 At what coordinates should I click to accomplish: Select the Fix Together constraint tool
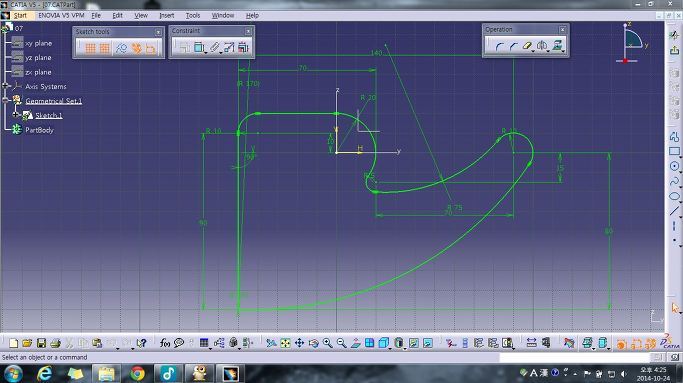pos(214,47)
